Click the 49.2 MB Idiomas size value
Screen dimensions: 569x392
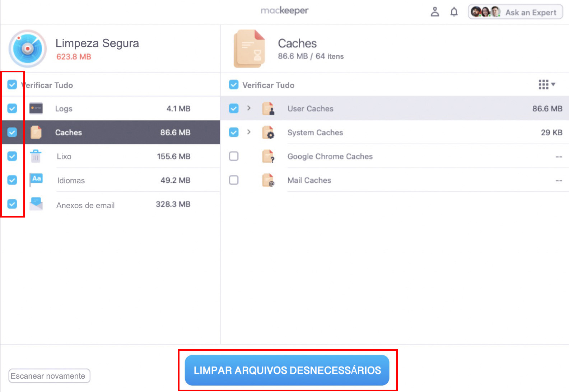tap(176, 180)
